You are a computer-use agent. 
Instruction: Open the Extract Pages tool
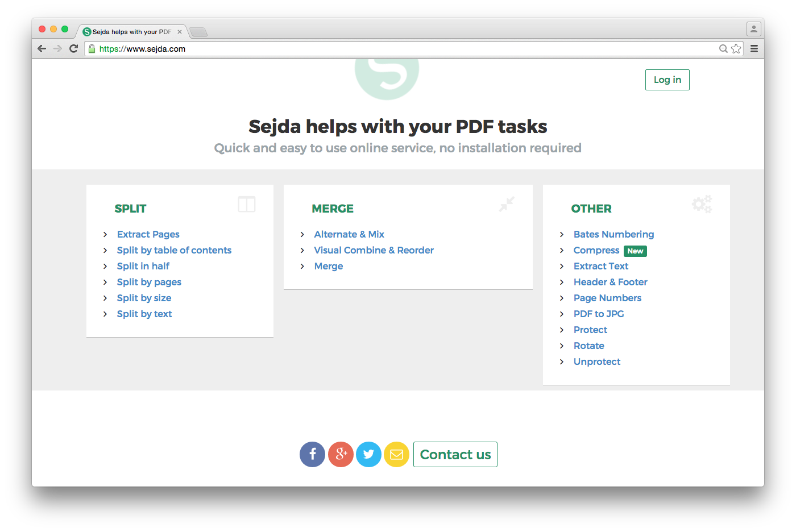148,234
